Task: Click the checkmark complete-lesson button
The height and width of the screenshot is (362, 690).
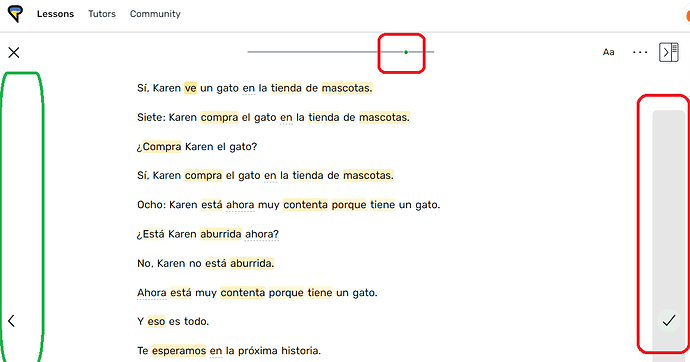Action: (668, 321)
